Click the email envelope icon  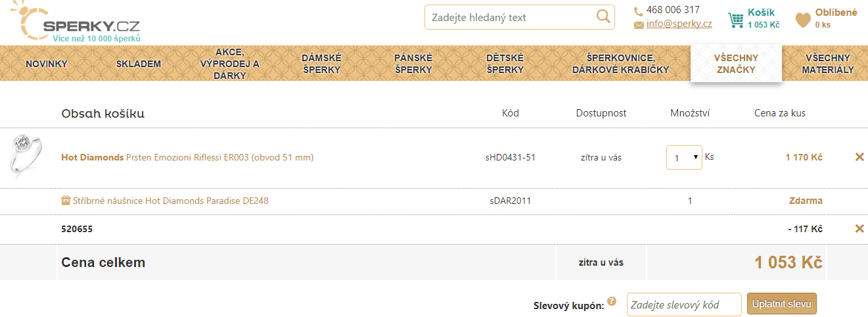639,25
